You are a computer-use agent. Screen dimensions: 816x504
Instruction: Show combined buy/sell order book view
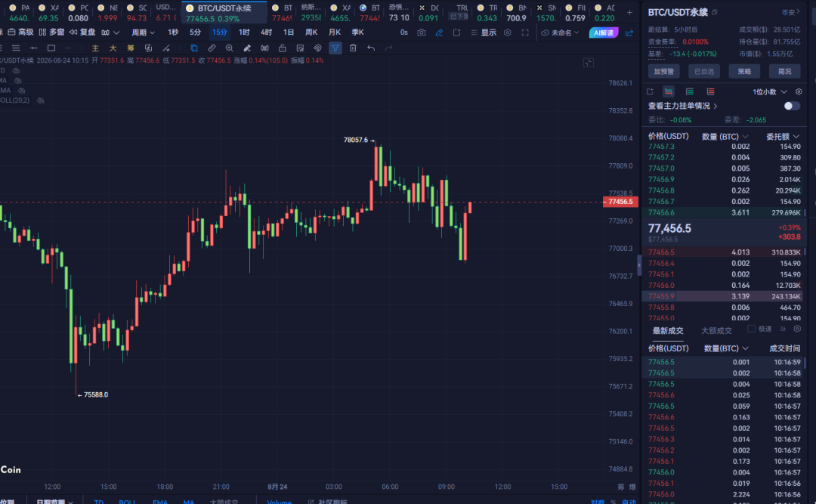[x=669, y=91]
